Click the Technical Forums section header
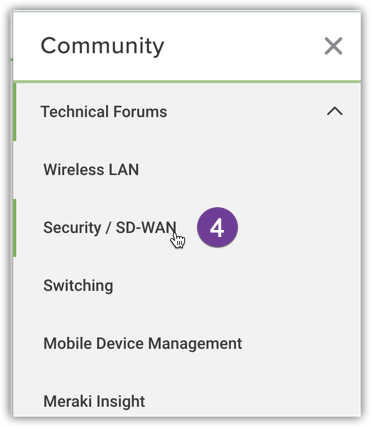 coord(187,112)
